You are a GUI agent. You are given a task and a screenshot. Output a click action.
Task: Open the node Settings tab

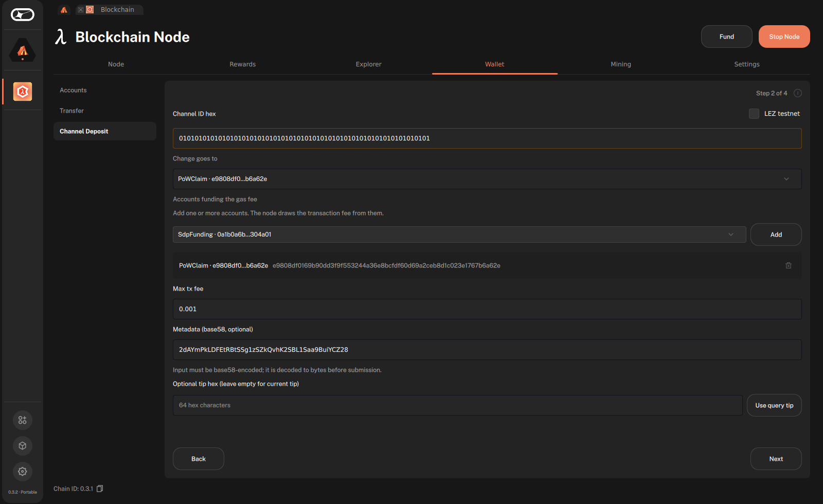point(747,64)
